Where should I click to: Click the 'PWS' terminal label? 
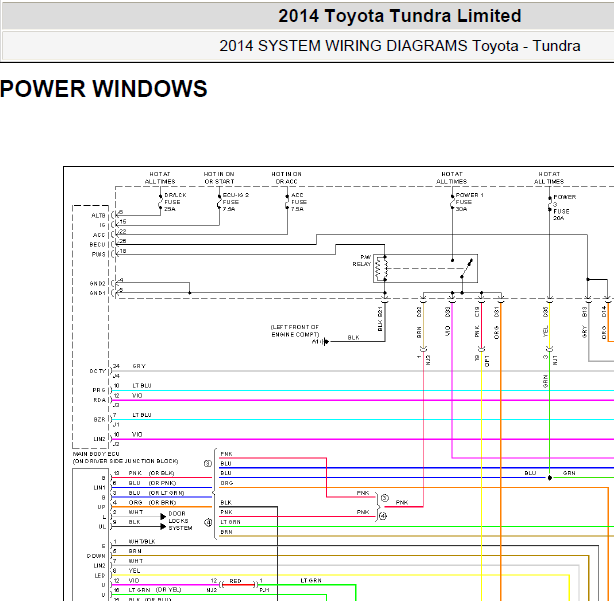click(98, 254)
